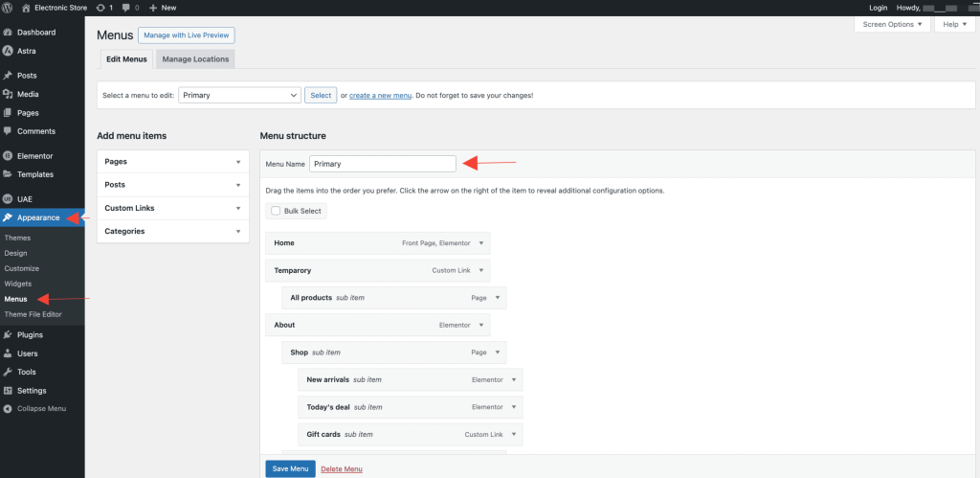Viewport: 980px width, 478px height.
Task: Click the Save Menu button
Action: 290,468
